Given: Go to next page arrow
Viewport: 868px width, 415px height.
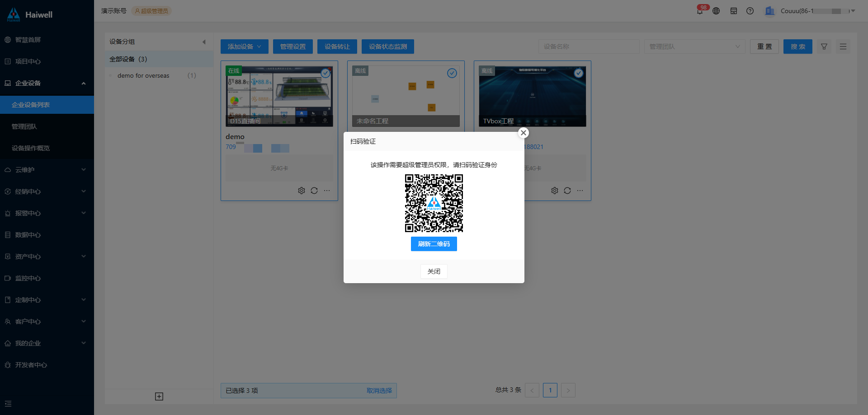Looking at the screenshot, I should (x=568, y=390).
